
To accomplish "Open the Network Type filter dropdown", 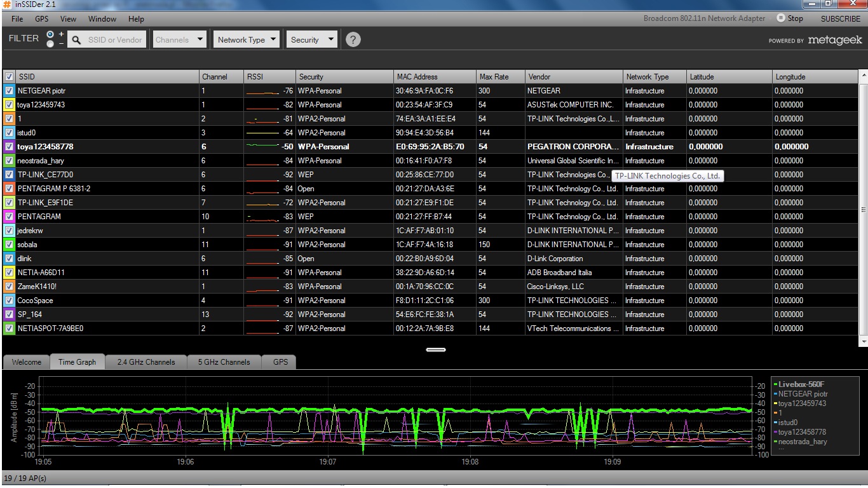I will 247,39.
